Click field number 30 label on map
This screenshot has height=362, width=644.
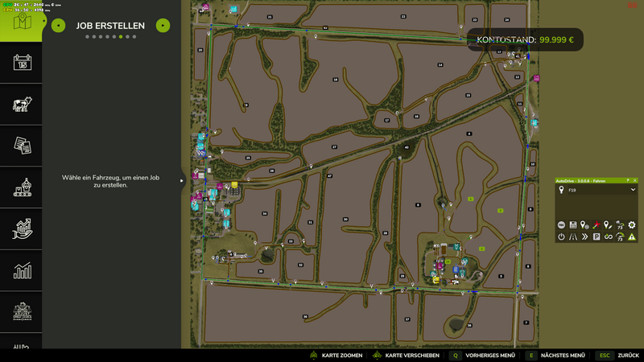(345, 219)
